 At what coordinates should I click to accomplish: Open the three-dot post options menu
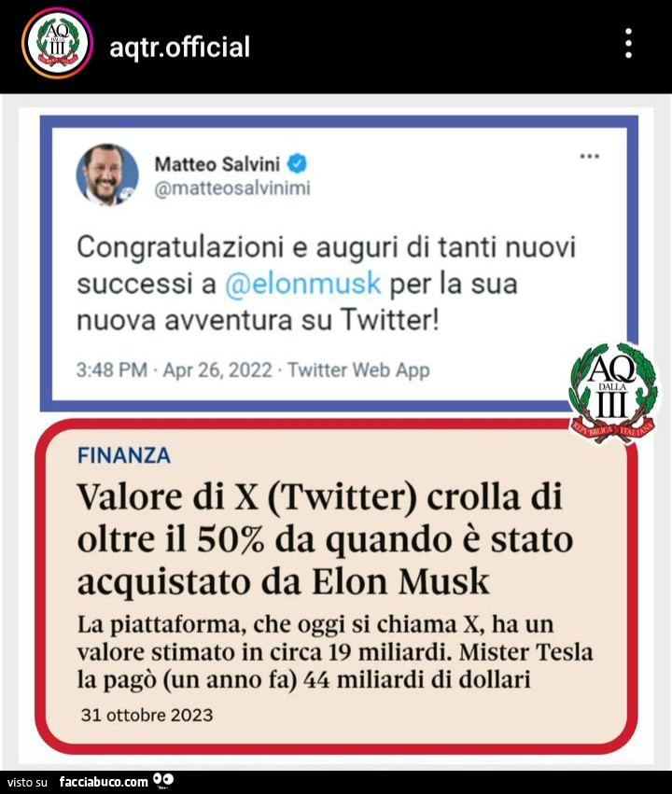tap(628, 44)
